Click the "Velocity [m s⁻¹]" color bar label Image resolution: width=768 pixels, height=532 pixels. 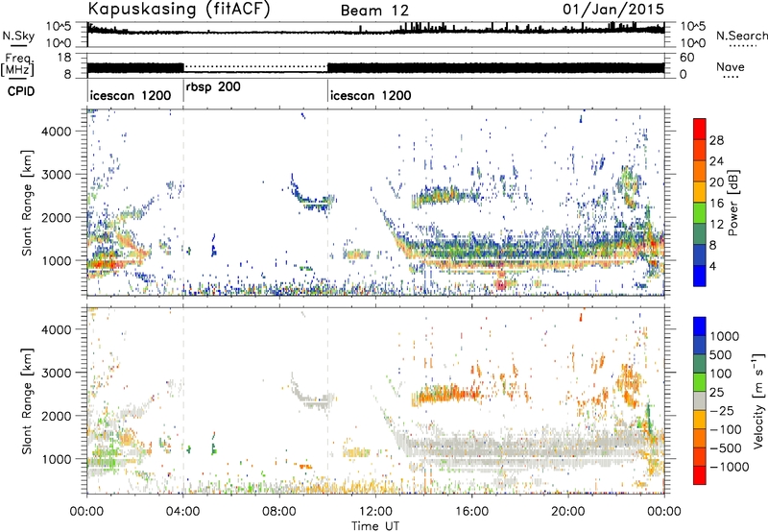[x=757, y=400]
